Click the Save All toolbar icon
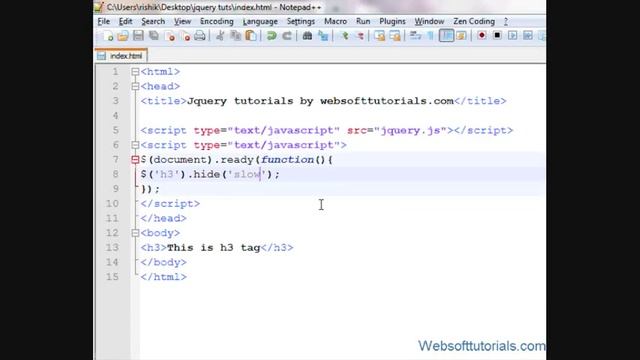Image resolution: width=640 pixels, height=360 pixels. click(x=154, y=36)
